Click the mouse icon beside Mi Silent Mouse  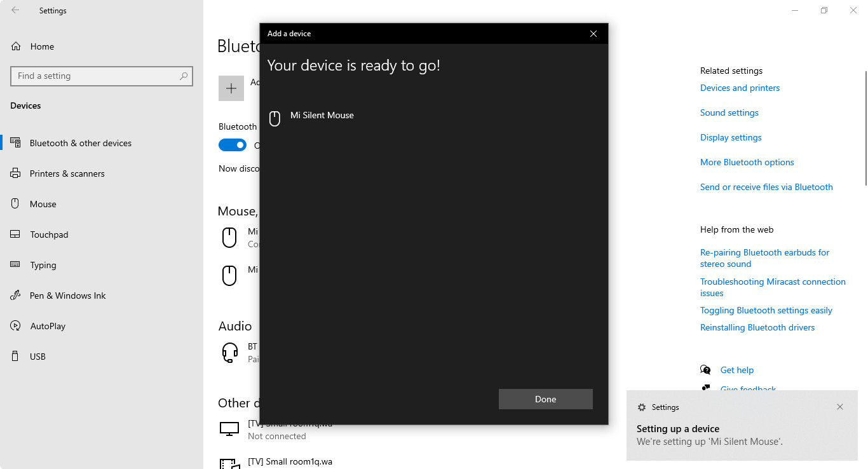point(275,118)
